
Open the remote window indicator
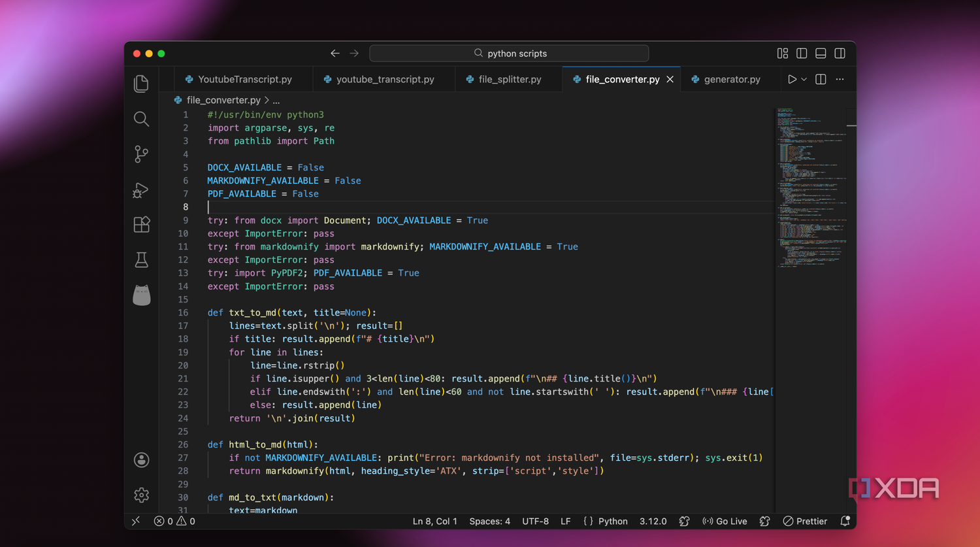136,521
